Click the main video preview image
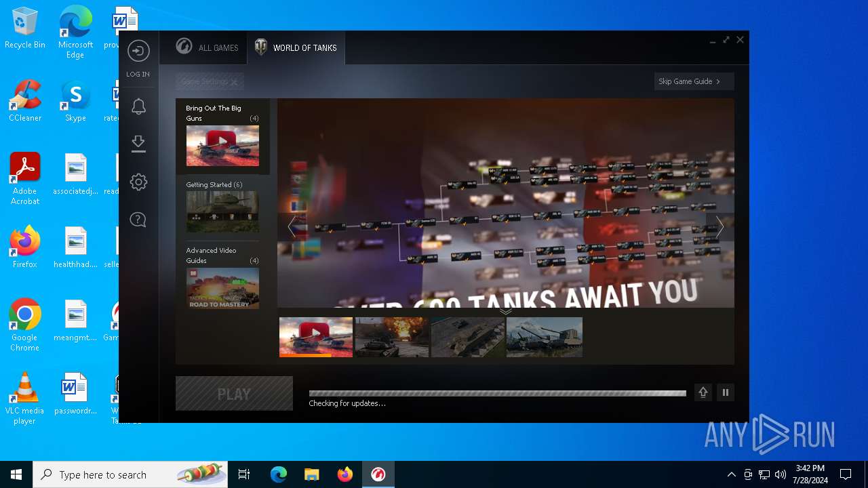Viewport: 868px width, 488px height. click(506, 203)
